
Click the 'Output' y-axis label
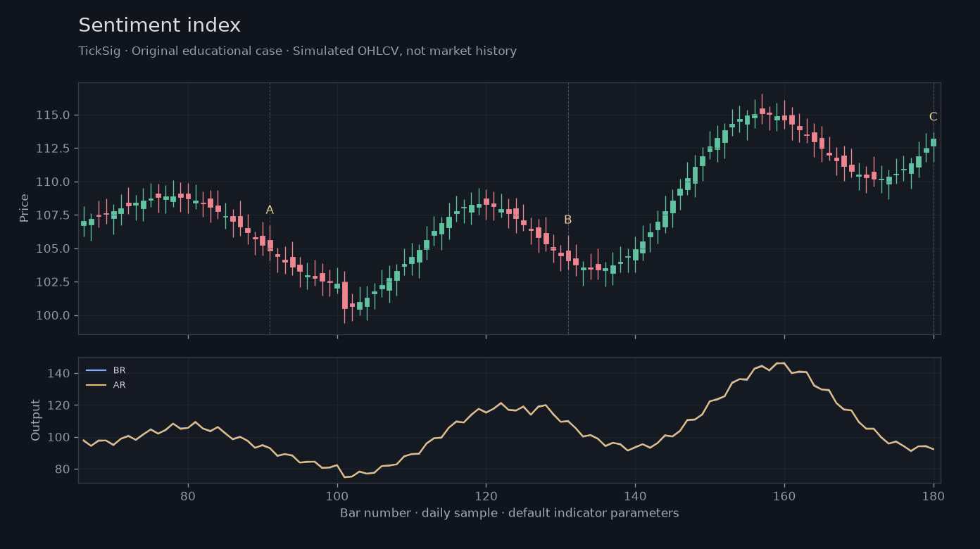point(36,420)
